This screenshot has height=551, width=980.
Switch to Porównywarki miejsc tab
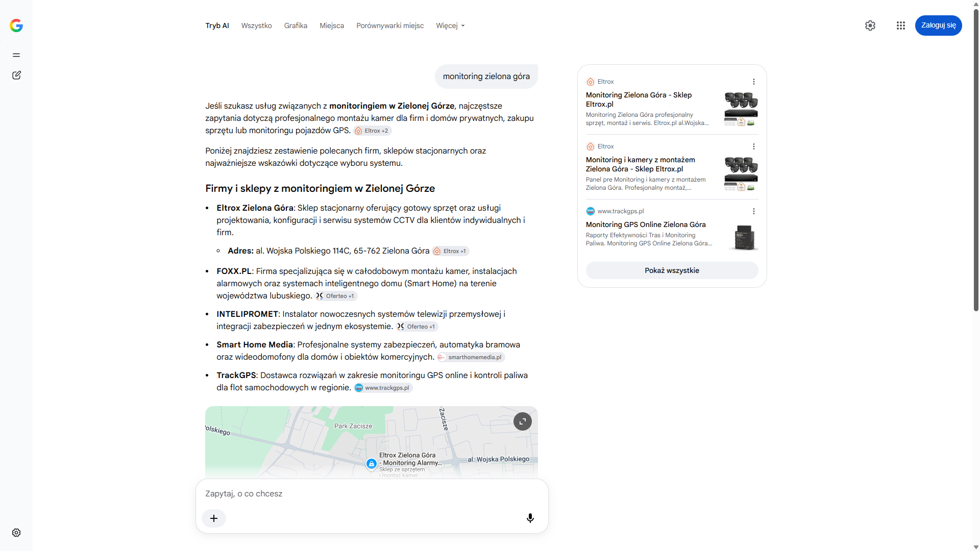(390, 26)
